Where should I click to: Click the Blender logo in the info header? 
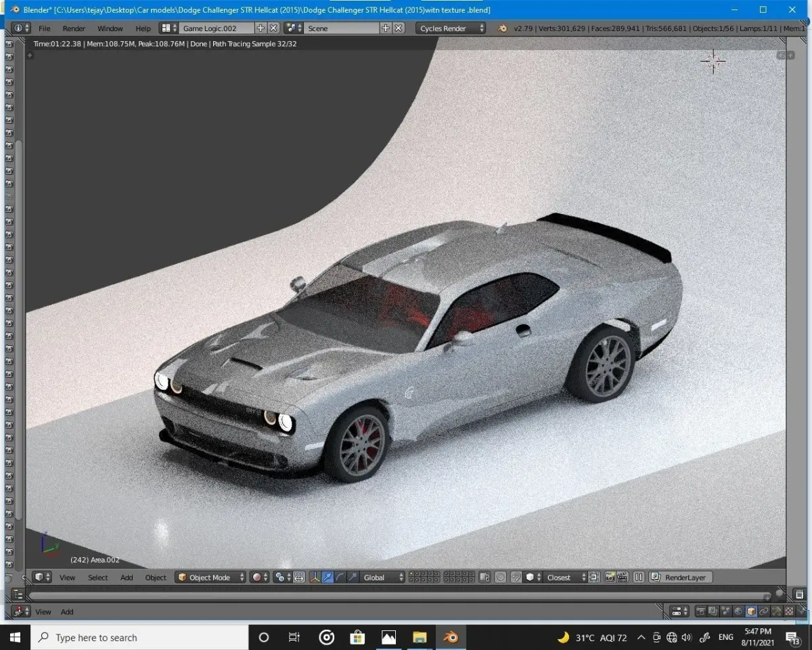pyautogui.click(x=503, y=28)
